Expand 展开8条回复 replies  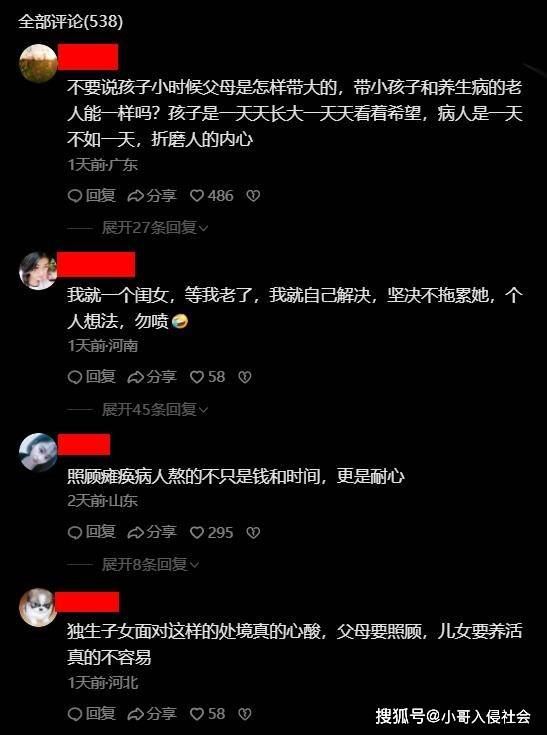pos(150,564)
